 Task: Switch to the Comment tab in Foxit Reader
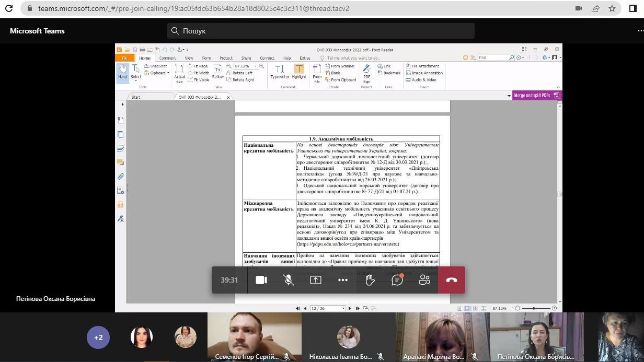[168, 58]
